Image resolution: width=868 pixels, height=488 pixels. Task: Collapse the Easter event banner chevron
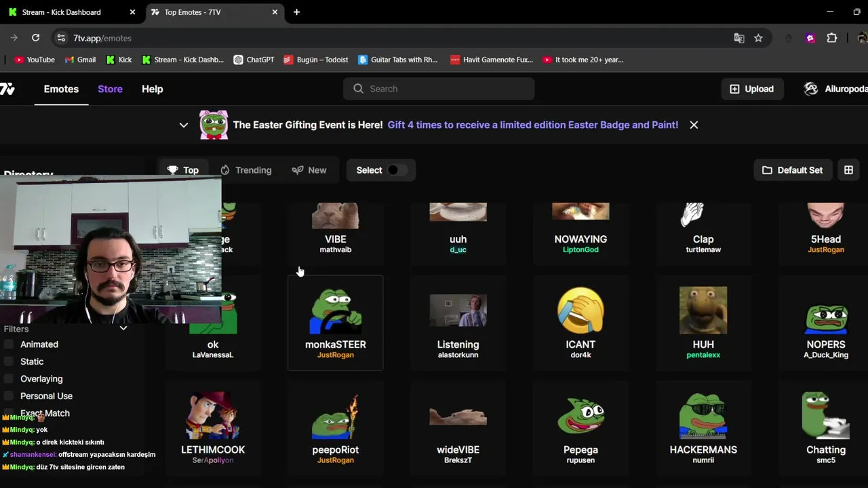coord(184,125)
